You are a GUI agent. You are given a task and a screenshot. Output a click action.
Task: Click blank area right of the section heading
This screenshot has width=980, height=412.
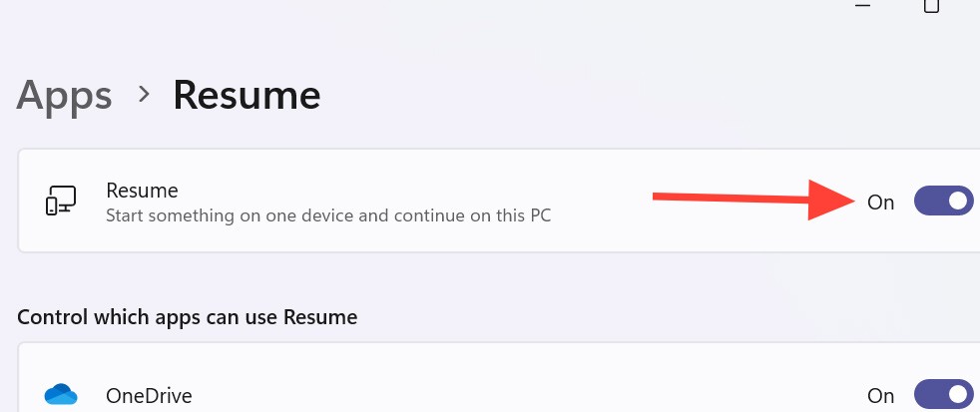[x=649, y=318]
